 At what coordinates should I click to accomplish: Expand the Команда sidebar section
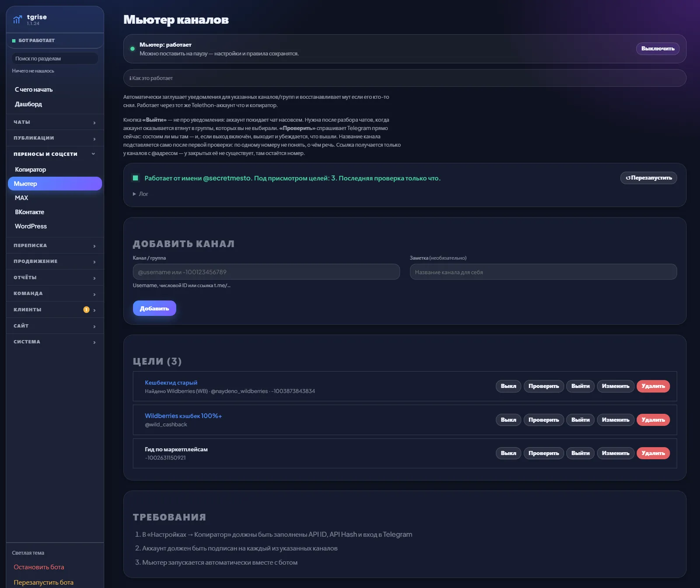pos(55,294)
